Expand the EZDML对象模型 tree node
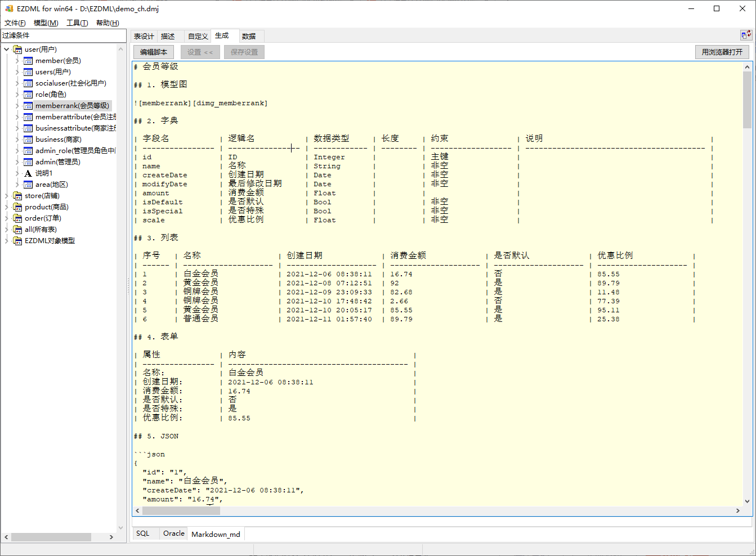 [x=7, y=241]
